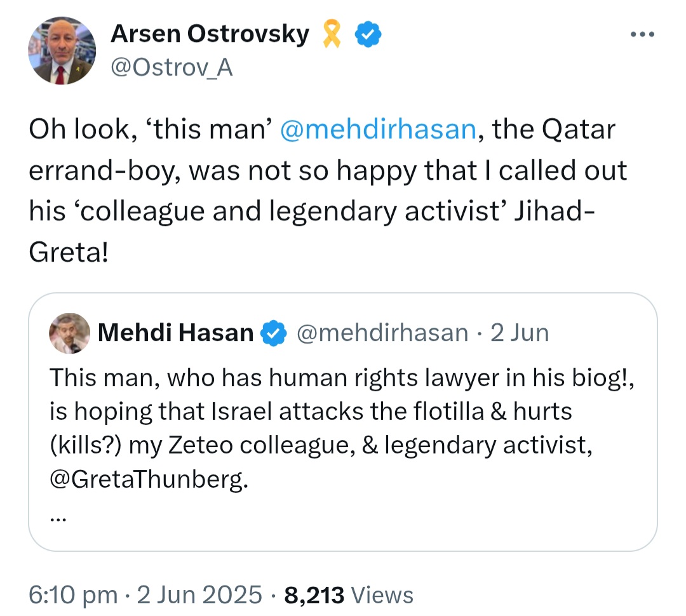This screenshot has width=686, height=616.
Task: Click the yellow ribbon emoji beside the name
Action: coord(332,33)
